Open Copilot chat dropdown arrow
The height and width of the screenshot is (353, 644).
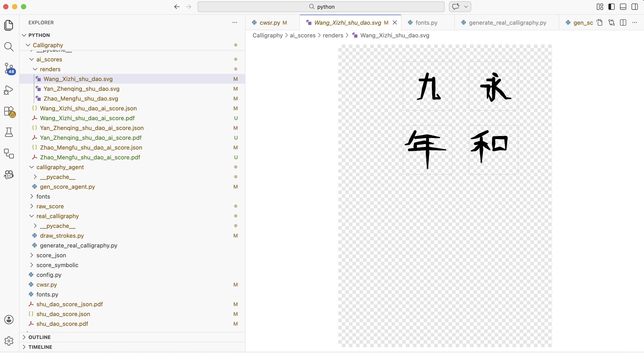[x=466, y=7]
